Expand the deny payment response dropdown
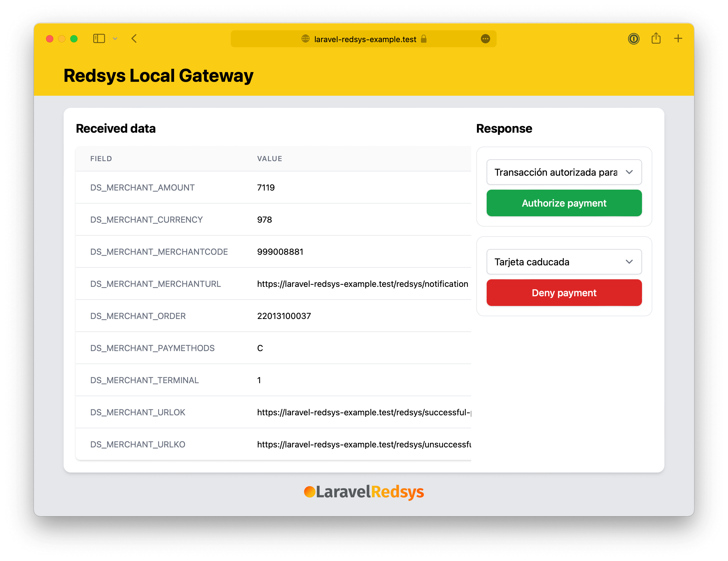 tap(629, 262)
